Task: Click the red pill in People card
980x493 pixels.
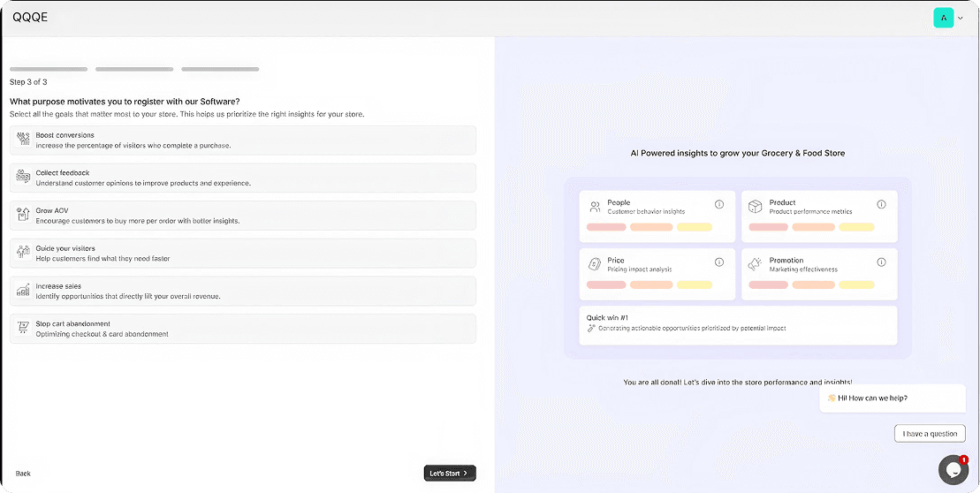Action: (x=606, y=227)
